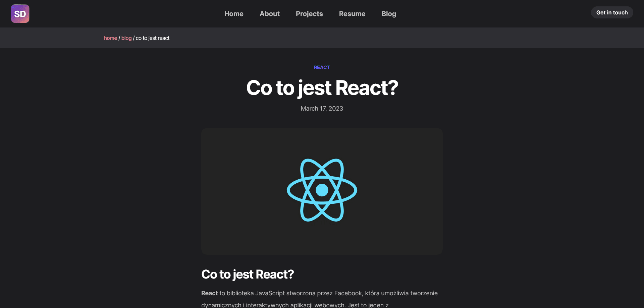
Task: Select Resume in the top navigation
Action: [x=352, y=14]
